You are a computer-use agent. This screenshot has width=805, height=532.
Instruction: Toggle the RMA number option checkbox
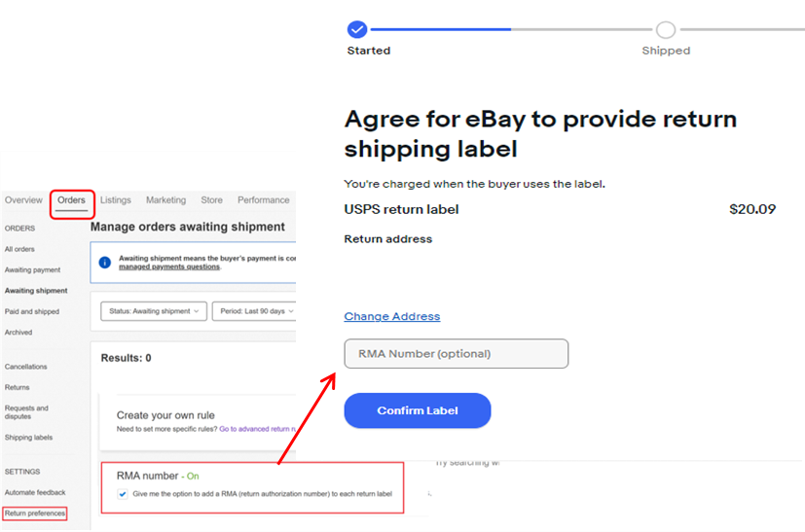coord(123,494)
